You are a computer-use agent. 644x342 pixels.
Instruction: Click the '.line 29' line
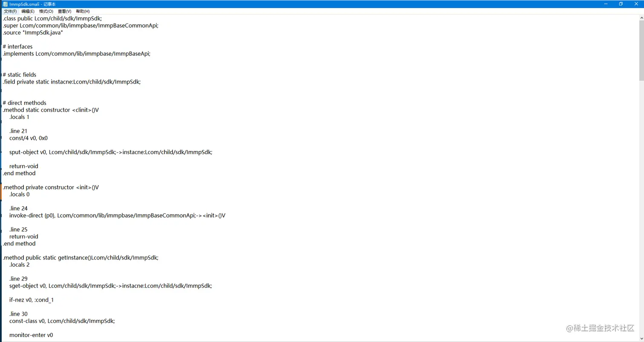pyautogui.click(x=18, y=279)
